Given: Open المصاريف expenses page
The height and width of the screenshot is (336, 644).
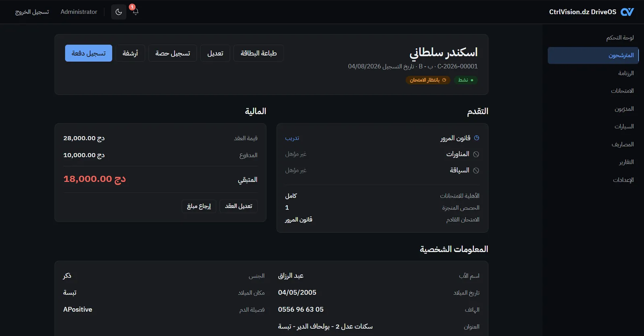Looking at the screenshot, I should point(593,144).
